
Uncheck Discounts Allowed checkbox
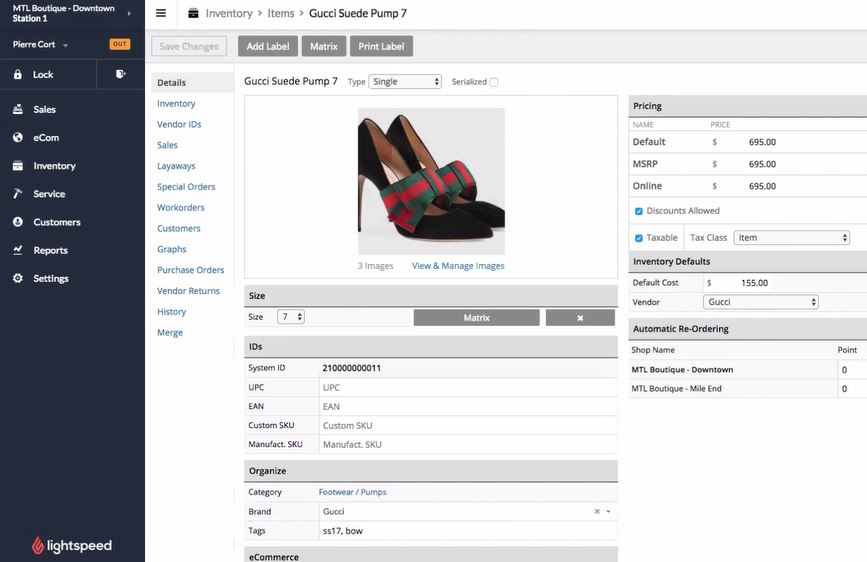639,211
